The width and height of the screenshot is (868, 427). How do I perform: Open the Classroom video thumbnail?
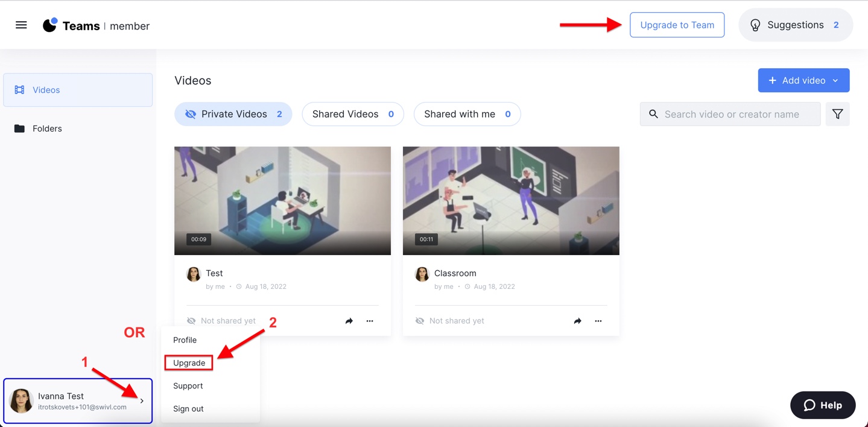(x=511, y=200)
